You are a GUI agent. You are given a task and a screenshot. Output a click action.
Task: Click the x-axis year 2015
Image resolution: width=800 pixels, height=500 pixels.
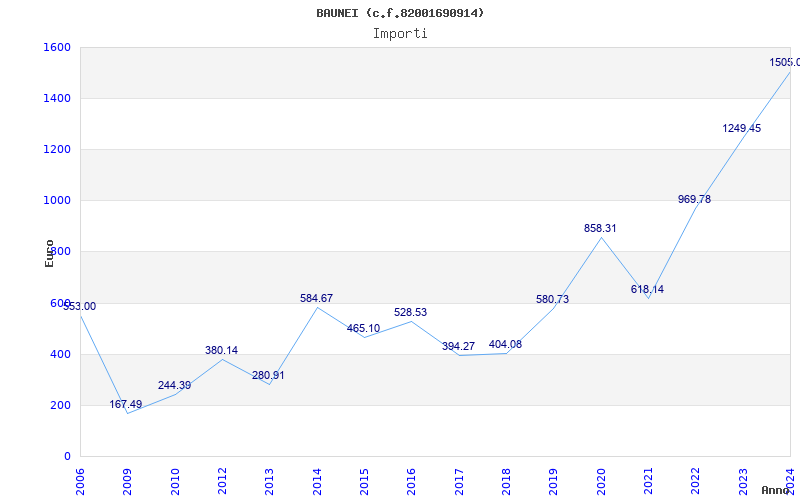[x=364, y=482]
